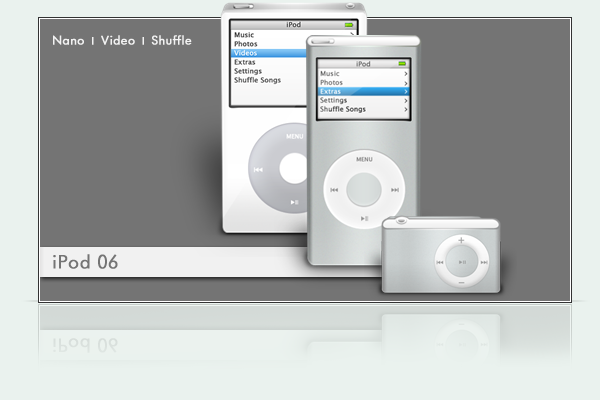Viewport: 600px width, 400px height.
Task: Tap the center button of iPod Nano wheel
Action: tap(364, 189)
